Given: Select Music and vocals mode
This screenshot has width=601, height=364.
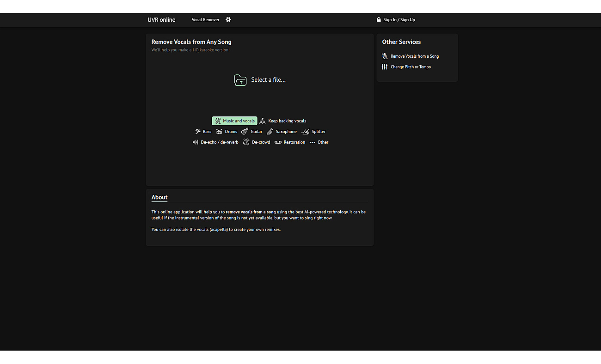Looking at the screenshot, I should [235, 121].
